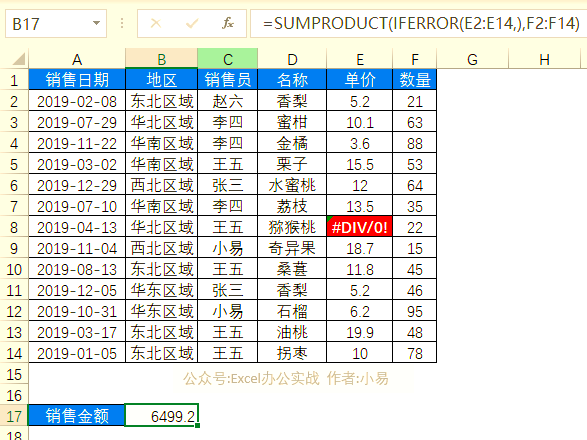Click the Cancel (X) formula icon
This screenshot has height=440, width=587.
(x=156, y=24)
